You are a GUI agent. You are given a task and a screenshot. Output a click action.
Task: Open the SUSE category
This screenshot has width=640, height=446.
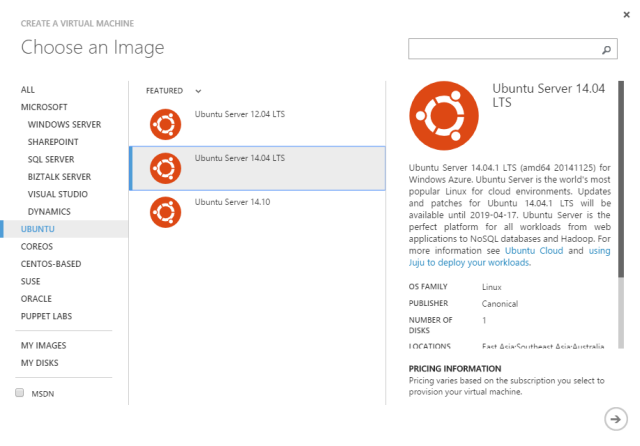tap(31, 282)
